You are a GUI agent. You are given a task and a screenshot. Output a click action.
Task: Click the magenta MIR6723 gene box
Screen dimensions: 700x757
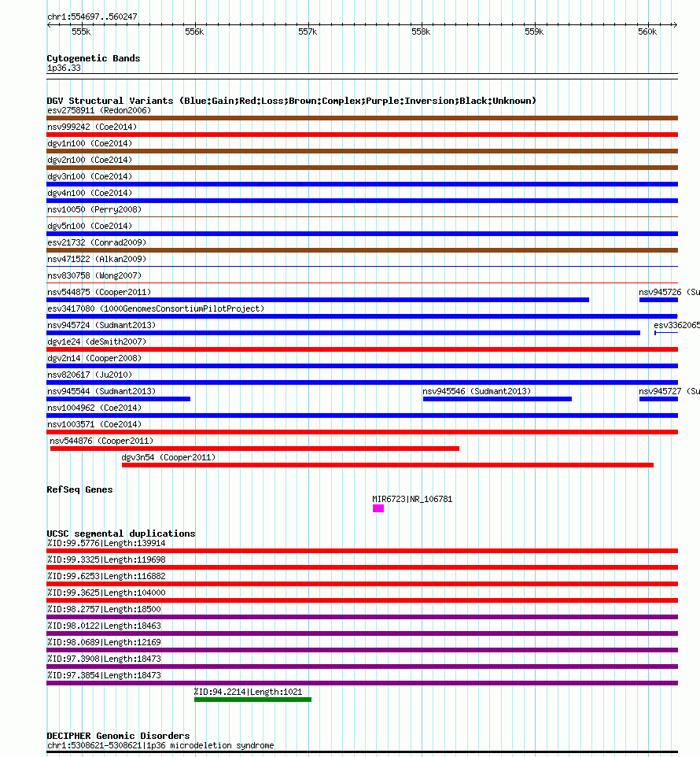click(378, 508)
